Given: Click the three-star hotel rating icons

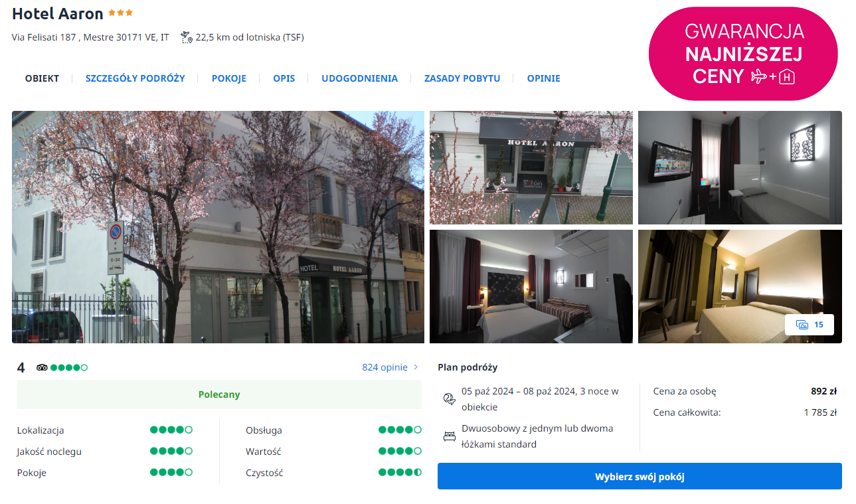Looking at the screenshot, I should (120, 13).
